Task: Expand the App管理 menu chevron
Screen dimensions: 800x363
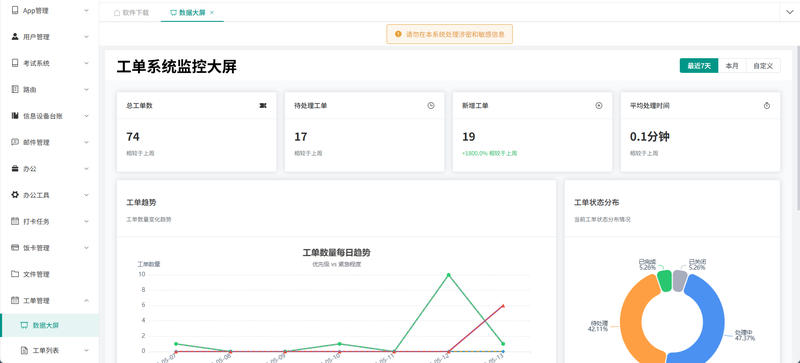Action: (86, 10)
